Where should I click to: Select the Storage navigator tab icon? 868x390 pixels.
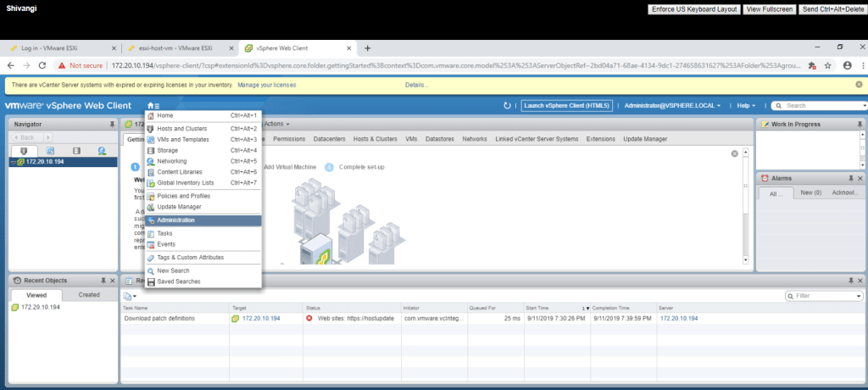click(x=76, y=150)
